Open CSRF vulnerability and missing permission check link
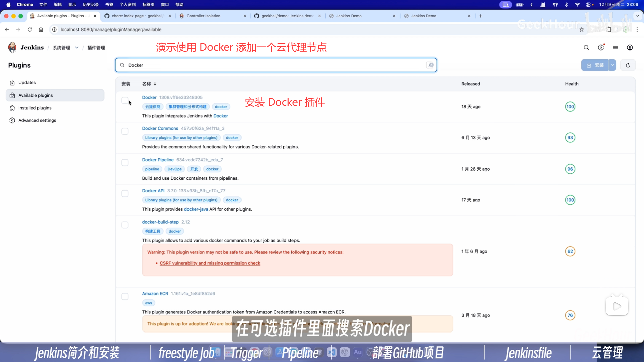This screenshot has width=644, height=362. pos(210,263)
